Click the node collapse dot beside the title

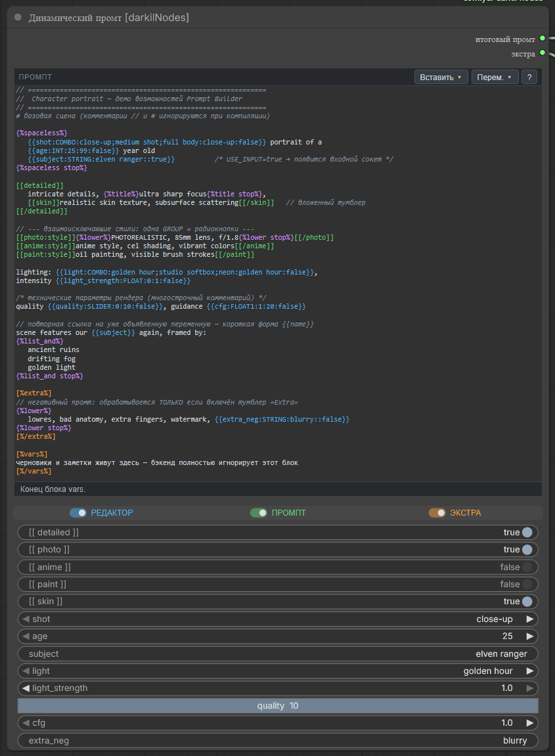(18, 17)
